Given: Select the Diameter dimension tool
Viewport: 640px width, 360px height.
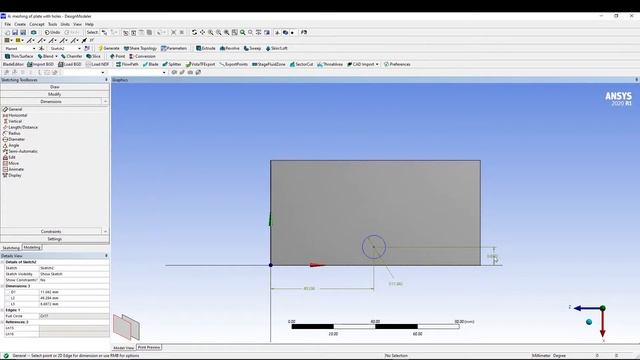Looking at the screenshot, I should click(x=13, y=139).
